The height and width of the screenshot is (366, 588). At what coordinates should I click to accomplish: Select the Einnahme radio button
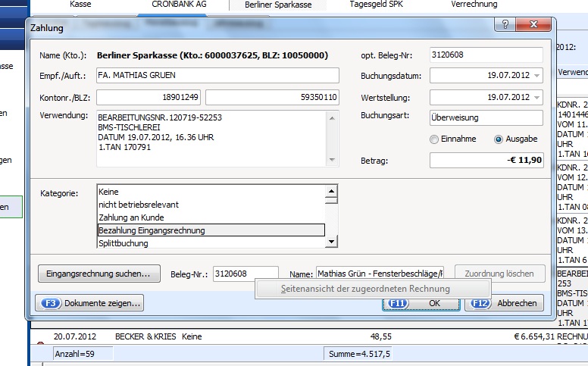[x=434, y=139]
